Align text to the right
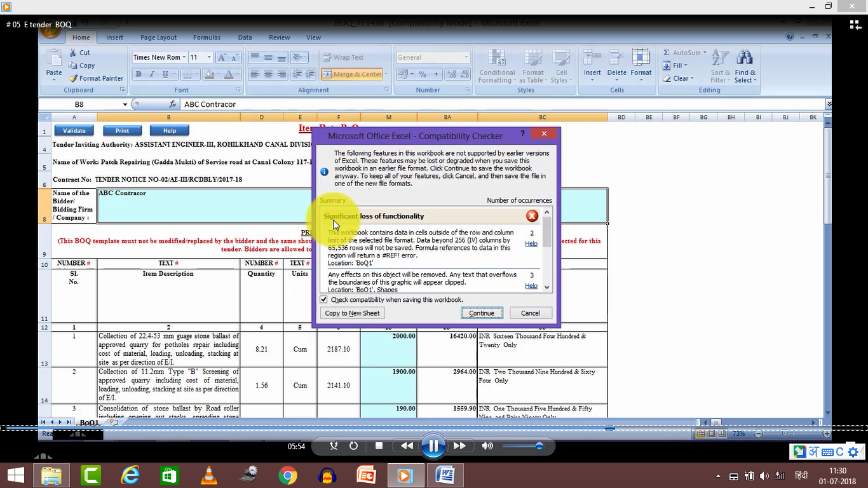Viewport: 868px width, 488px height. [x=281, y=74]
